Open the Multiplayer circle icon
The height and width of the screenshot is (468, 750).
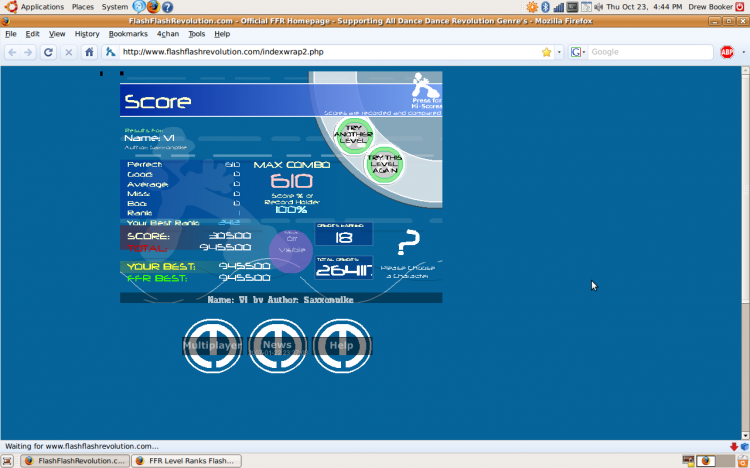click(x=212, y=345)
